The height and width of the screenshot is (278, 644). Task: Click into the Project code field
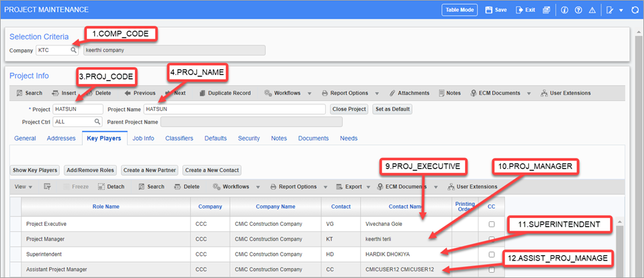pyautogui.click(x=77, y=109)
